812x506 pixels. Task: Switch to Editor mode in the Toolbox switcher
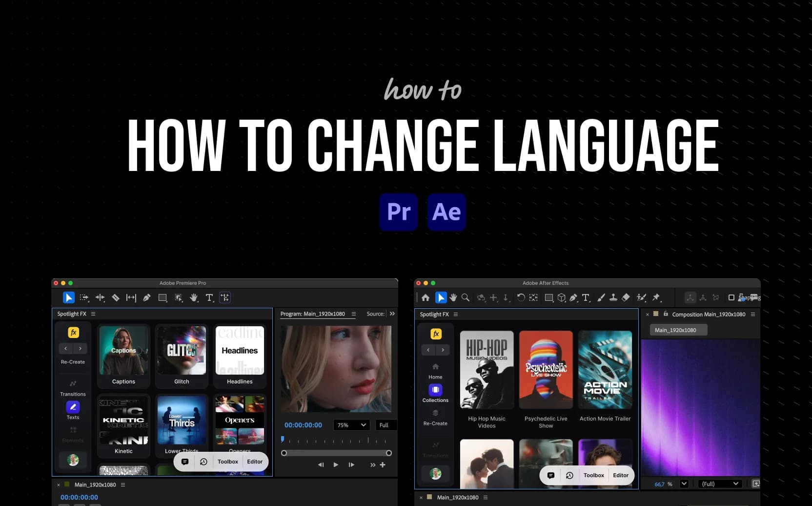tap(255, 461)
